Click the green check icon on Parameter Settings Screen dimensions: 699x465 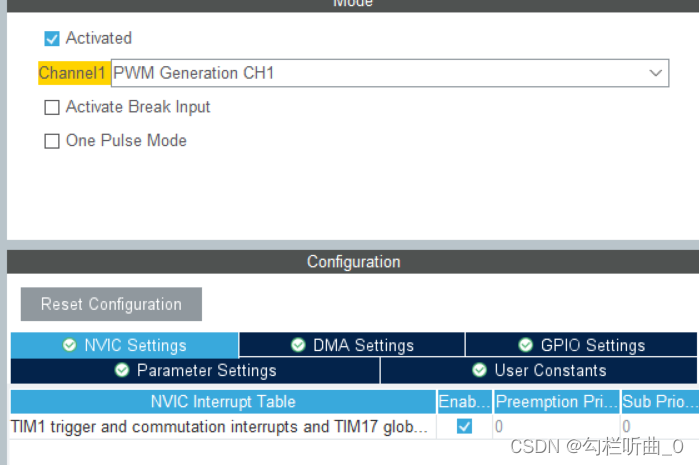click(122, 370)
